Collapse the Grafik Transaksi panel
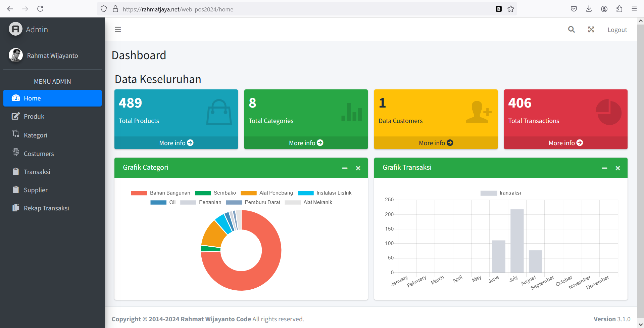 click(x=604, y=168)
